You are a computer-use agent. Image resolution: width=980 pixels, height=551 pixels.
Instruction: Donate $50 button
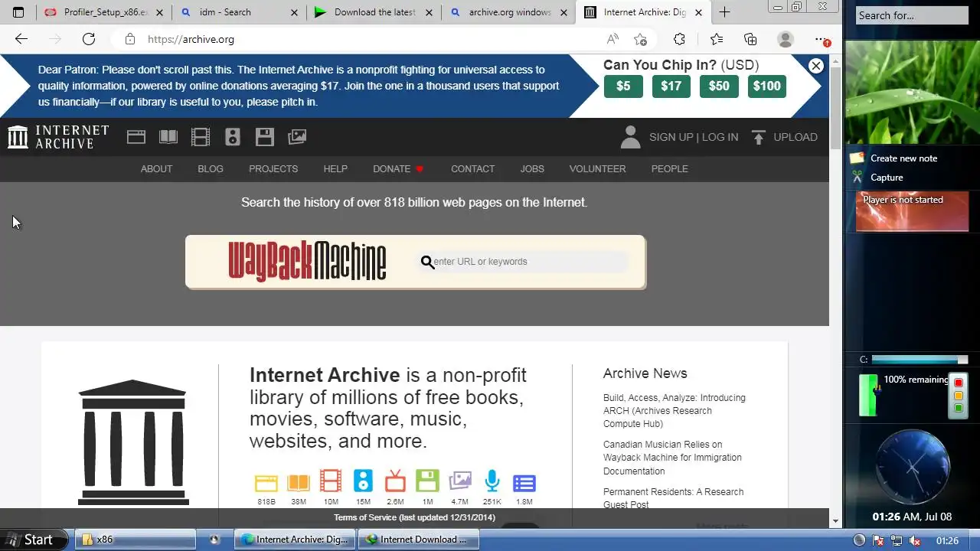(x=719, y=86)
